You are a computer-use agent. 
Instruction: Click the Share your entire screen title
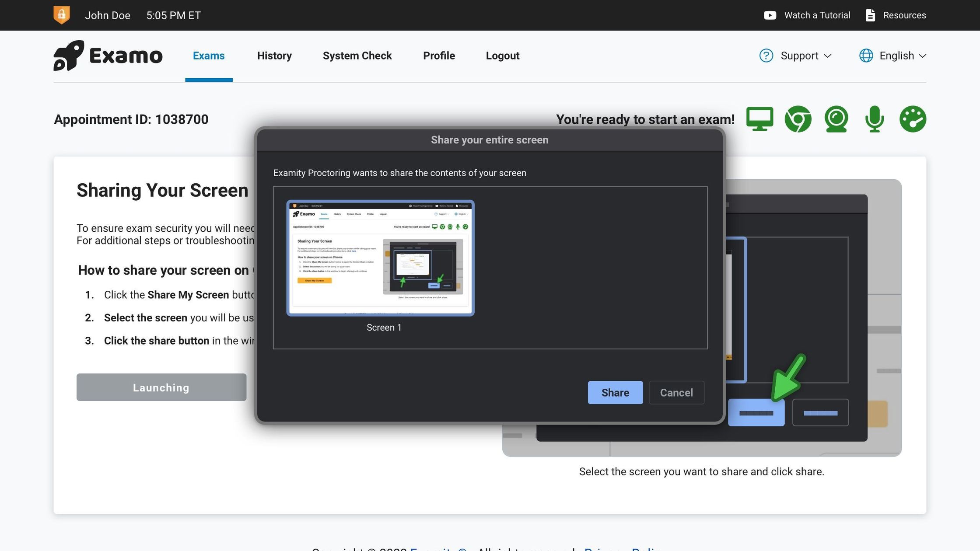pyautogui.click(x=490, y=140)
